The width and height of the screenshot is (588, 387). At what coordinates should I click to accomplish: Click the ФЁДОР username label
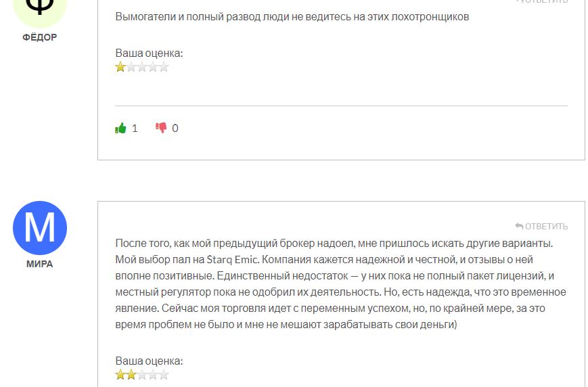[x=40, y=37]
